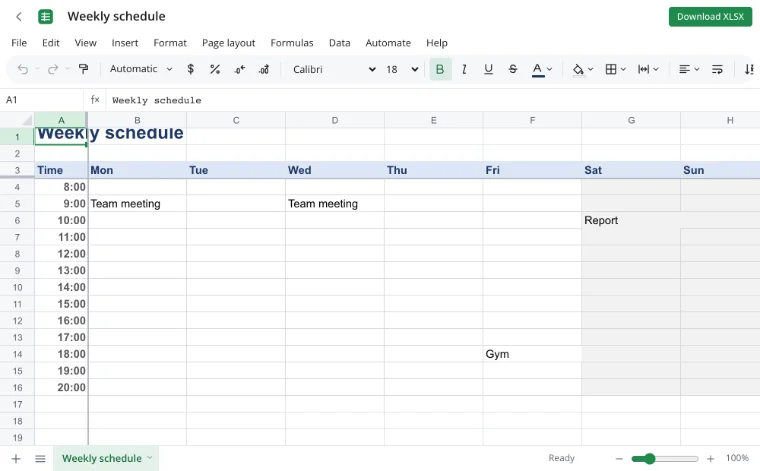
Task: Select column G header
Action: pos(631,120)
